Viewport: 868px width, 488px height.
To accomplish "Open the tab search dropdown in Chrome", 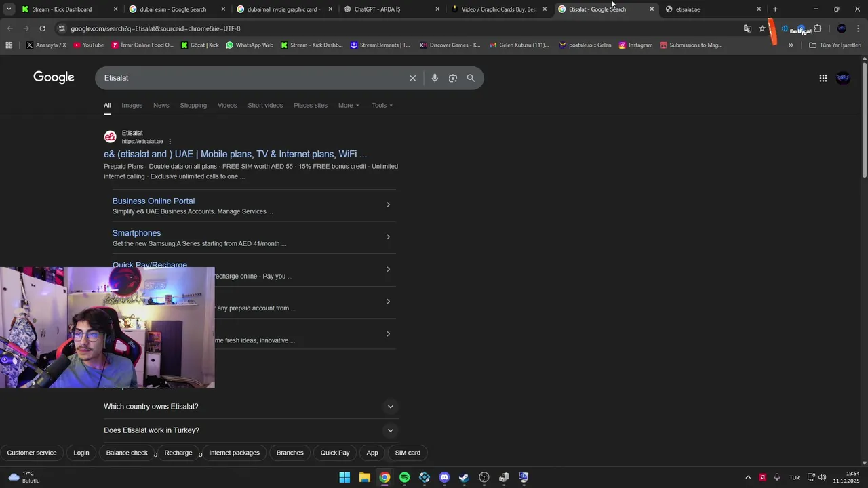I will click(x=9, y=9).
